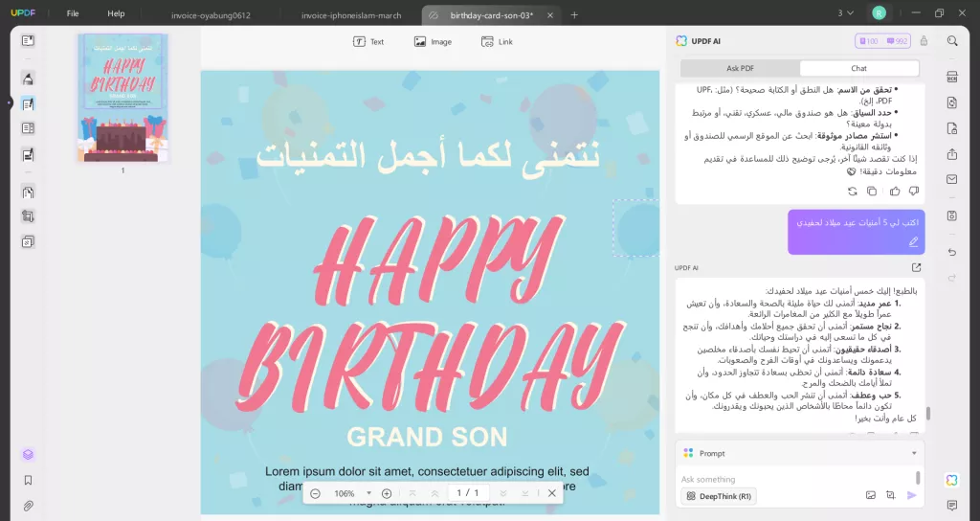Select the Comment highlighter tool
The image size is (980, 521).
tap(28, 79)
